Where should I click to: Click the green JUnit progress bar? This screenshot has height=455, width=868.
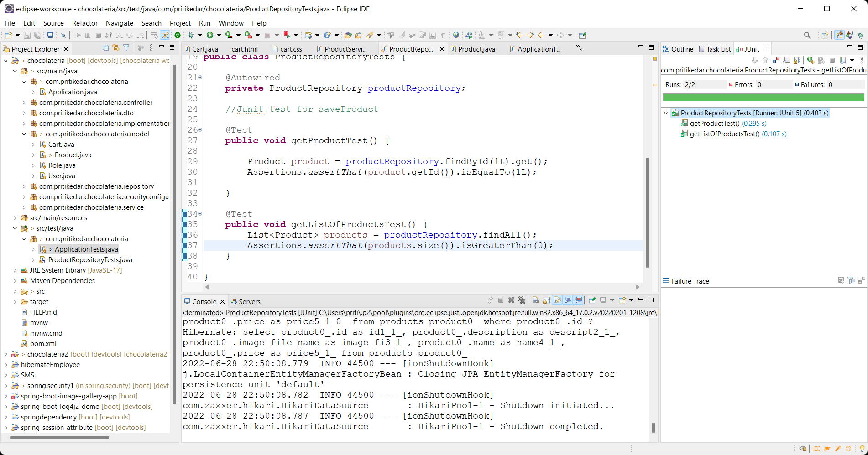tap(763, 98)
